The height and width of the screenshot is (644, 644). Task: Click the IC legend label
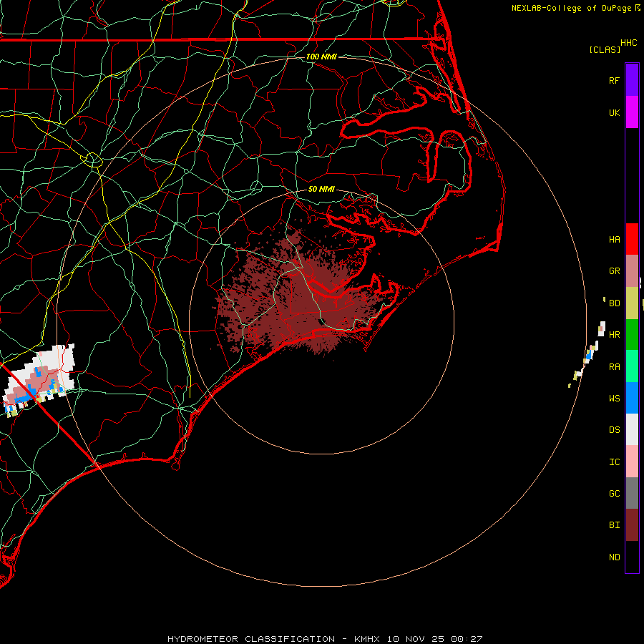tap(615, 462)
